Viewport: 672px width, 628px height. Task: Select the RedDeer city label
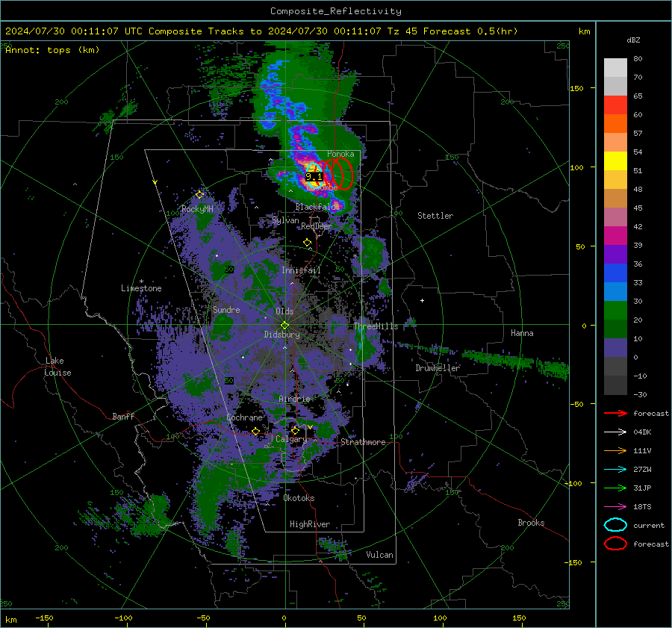[317, 226]
